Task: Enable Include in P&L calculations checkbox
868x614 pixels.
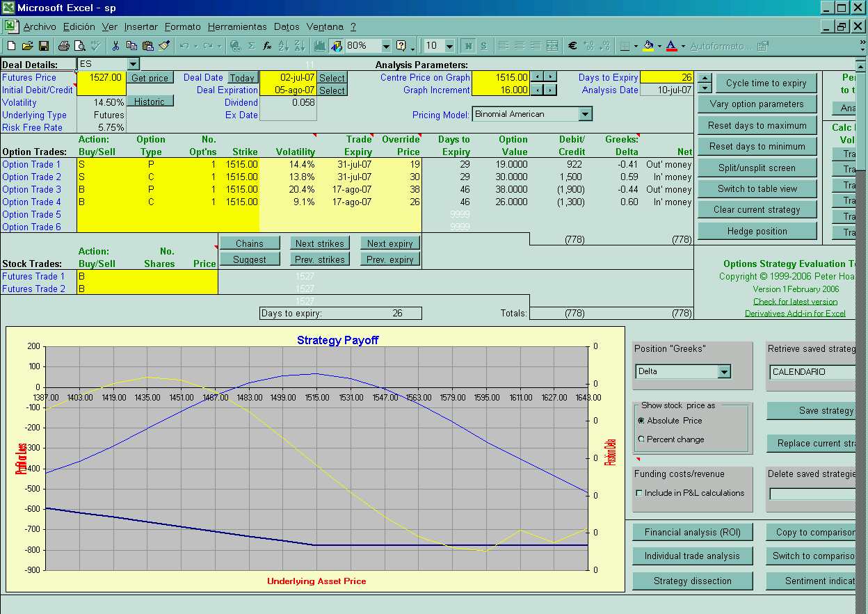Action: tap(639, 493)
